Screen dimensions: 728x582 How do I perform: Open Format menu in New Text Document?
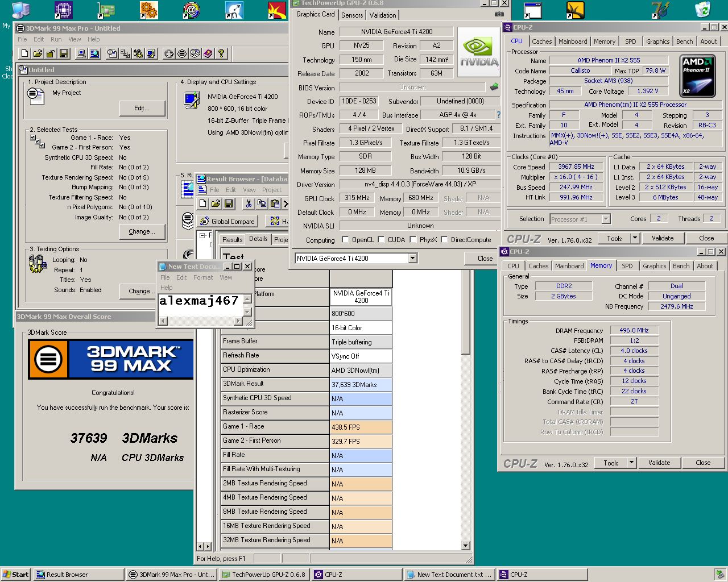[203, 277]
